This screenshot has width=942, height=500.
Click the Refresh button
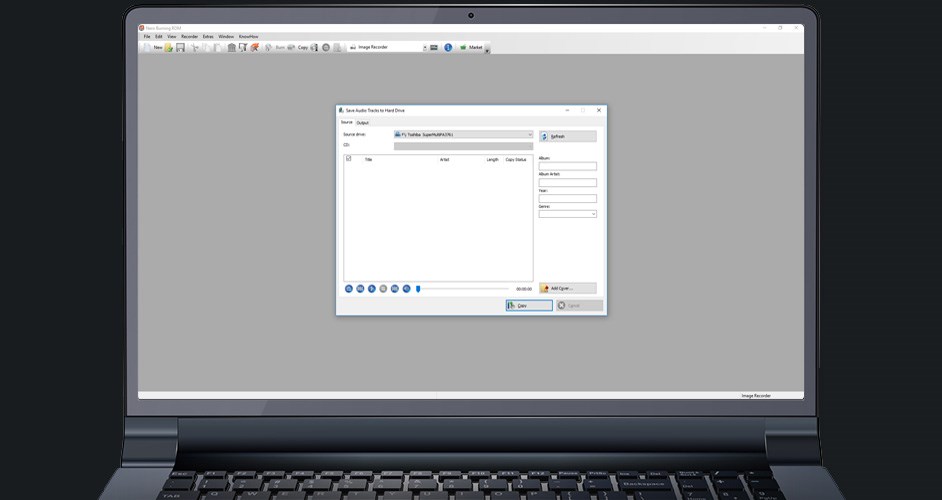coord(568,136)
